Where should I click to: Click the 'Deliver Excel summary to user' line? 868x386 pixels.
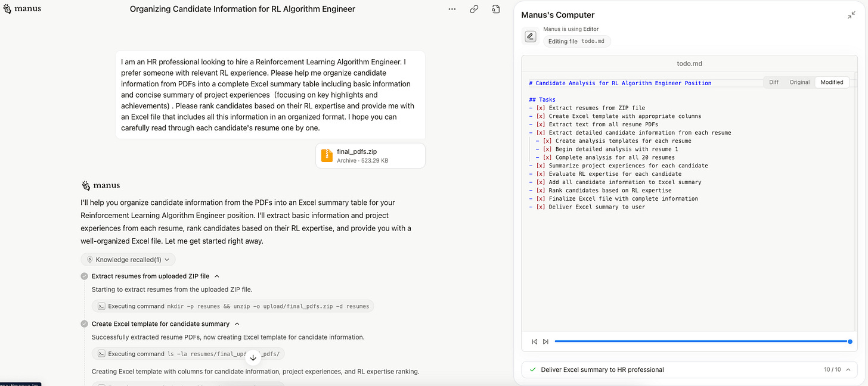click(x=587, y=207)
